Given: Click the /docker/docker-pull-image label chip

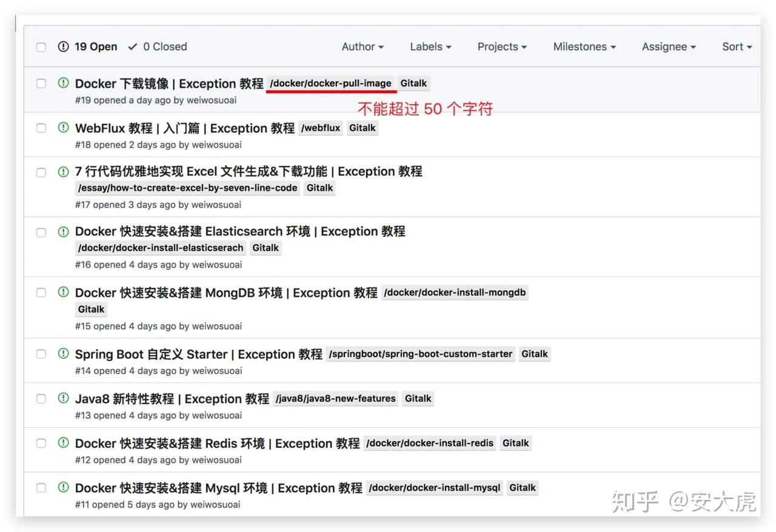Looking at the screenshot, I should pyautogui.click(x=331, y=83).
